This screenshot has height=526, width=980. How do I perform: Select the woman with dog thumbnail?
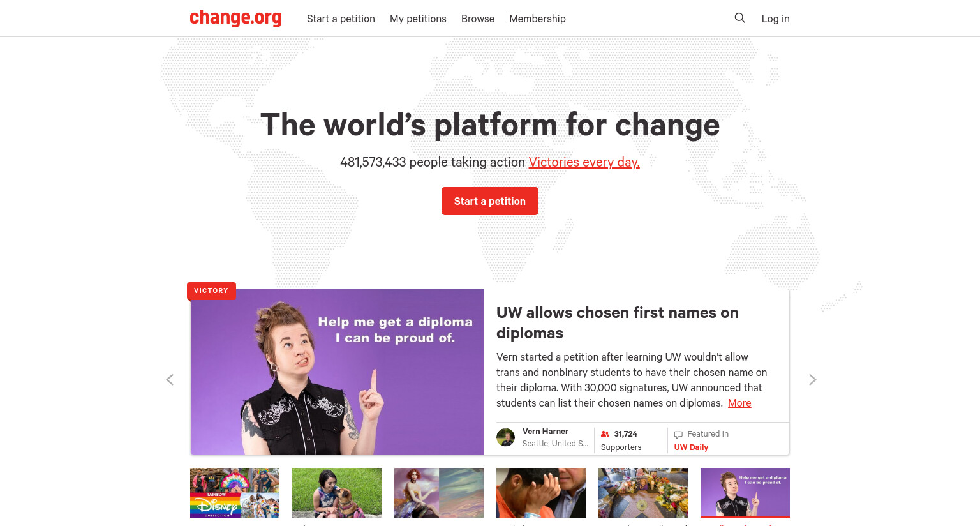(x=337, y=493)
